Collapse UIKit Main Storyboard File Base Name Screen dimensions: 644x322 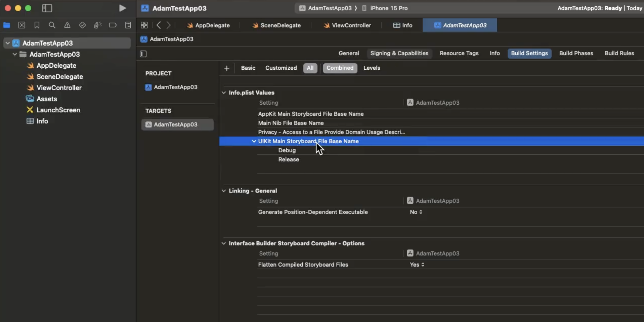(254, 141)
